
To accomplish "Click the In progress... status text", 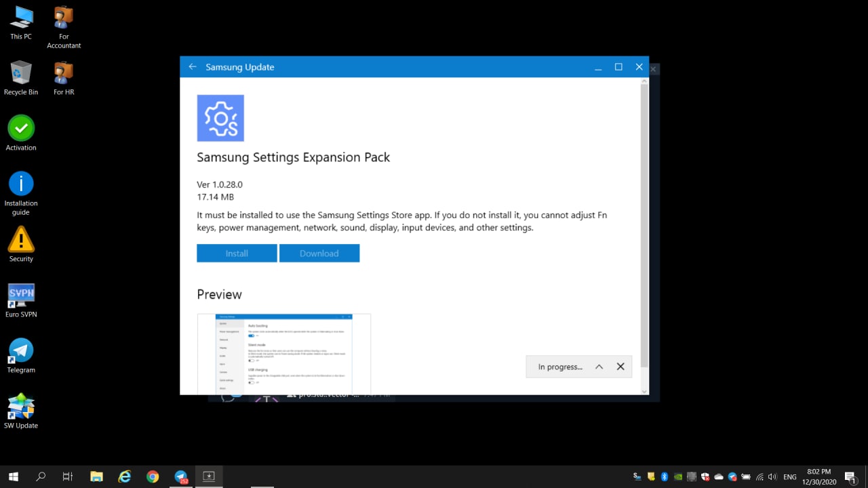I will pyautogui.click(x=560, y=367).
